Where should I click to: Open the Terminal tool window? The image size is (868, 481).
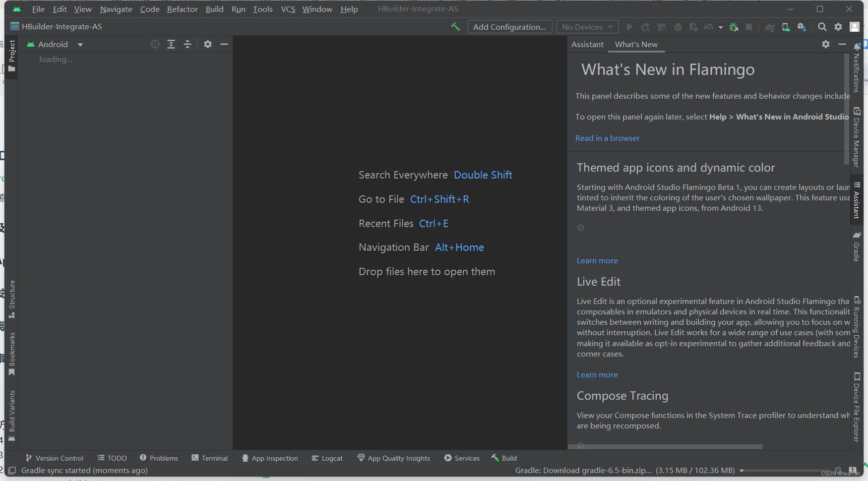click(210, 458)
